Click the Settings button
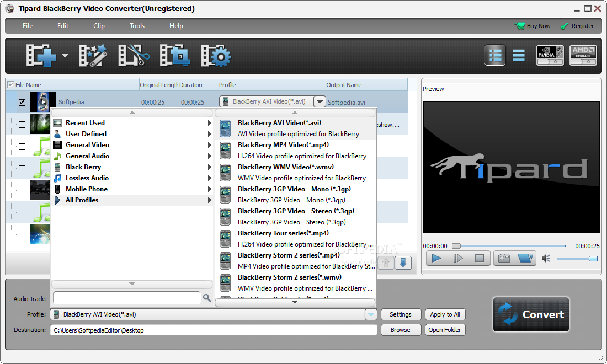This screenshot has height=364, width=607. 400,314
